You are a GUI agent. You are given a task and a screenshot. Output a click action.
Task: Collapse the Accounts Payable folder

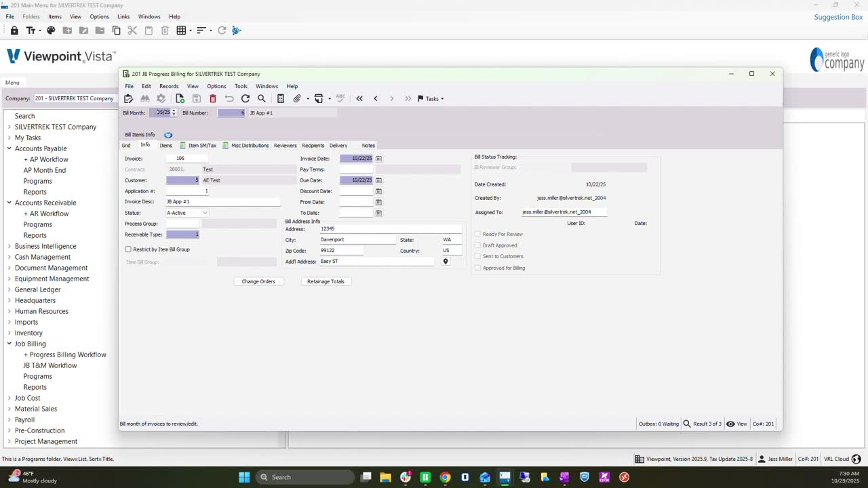click(9, 148)
